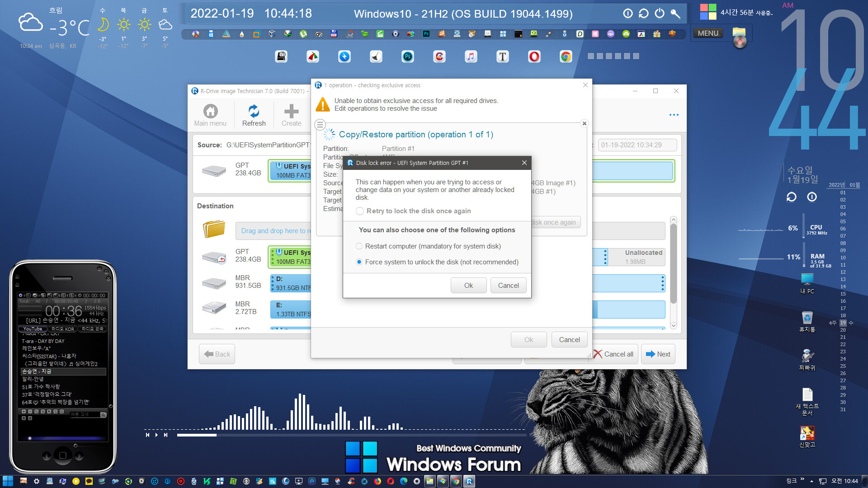Viewport: 868px width, 488px height.
Task: Click Refresh in R-Drive Image toolbar
Action: tap(254, 115)
